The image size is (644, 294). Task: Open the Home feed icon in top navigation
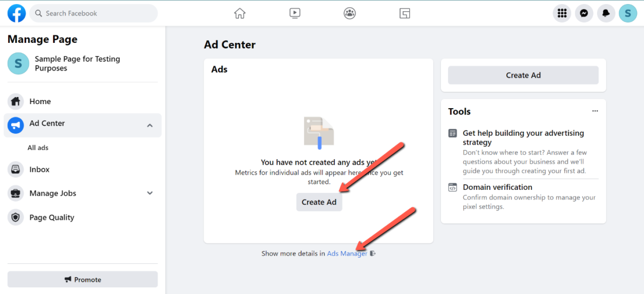(240, 13)
